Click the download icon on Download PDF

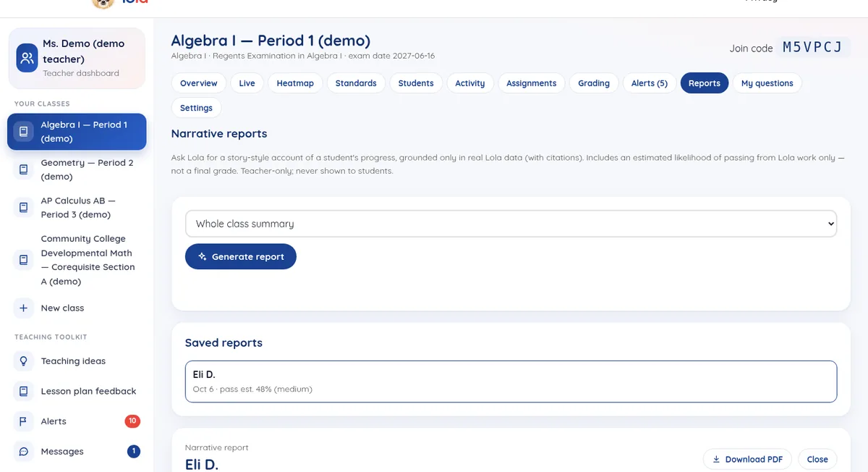pos(716,459)
